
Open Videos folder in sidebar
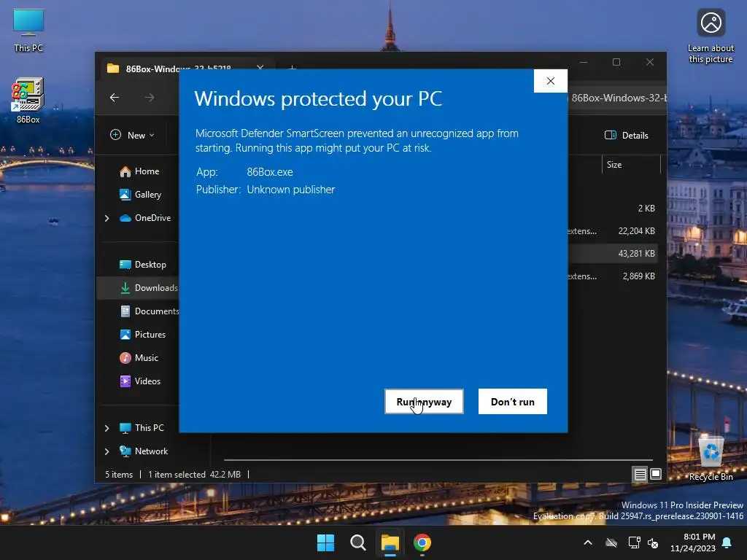tap(141, 381)
